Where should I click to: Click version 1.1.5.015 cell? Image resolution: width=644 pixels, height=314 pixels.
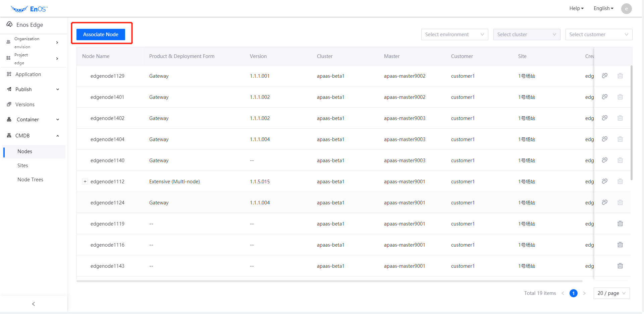[x=260, y=182]
